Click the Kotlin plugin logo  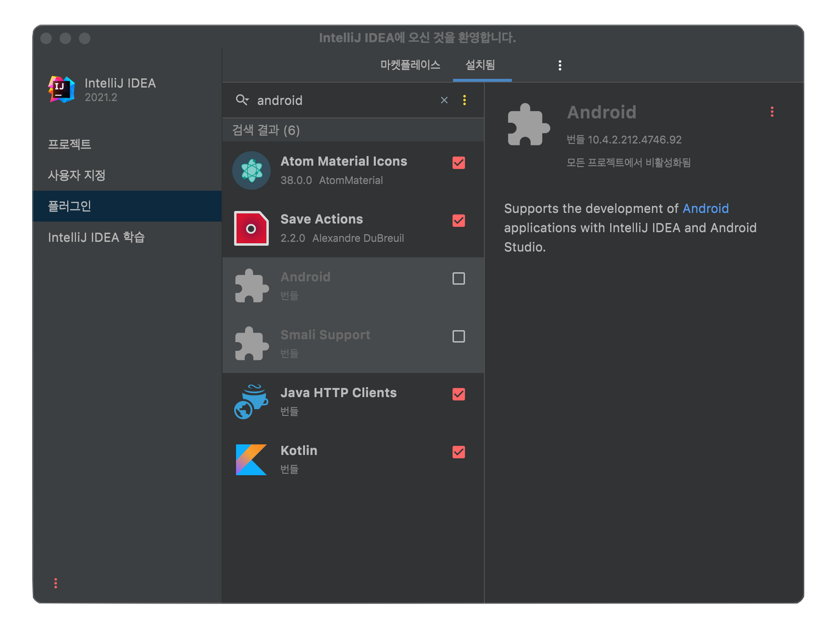pyautogui.click(x=252, y=460)
